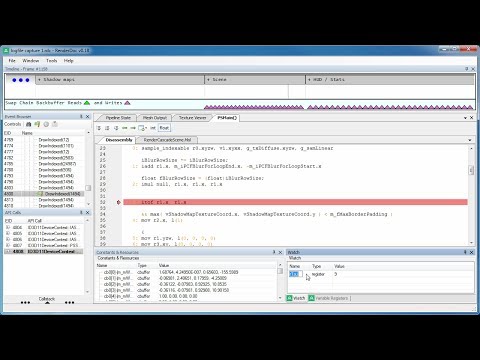The width and height of the screenshot is (480, 360).
Task: Click the export icon in Event Browser controls
Action: (x=55, y=124)
